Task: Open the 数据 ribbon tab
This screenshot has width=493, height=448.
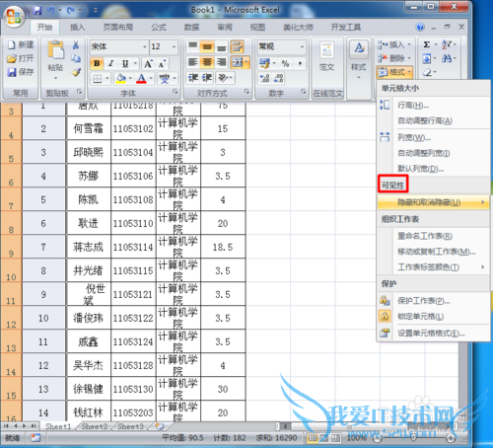Action: [191, 27]
